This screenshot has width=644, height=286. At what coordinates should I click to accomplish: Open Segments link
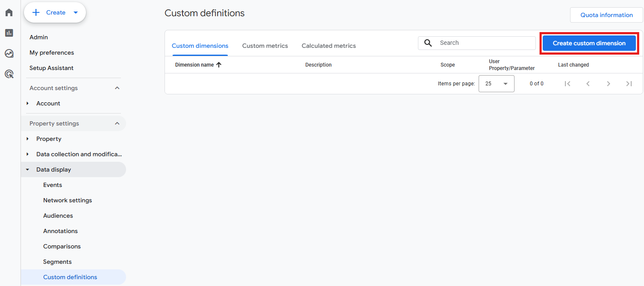(57, 262)
